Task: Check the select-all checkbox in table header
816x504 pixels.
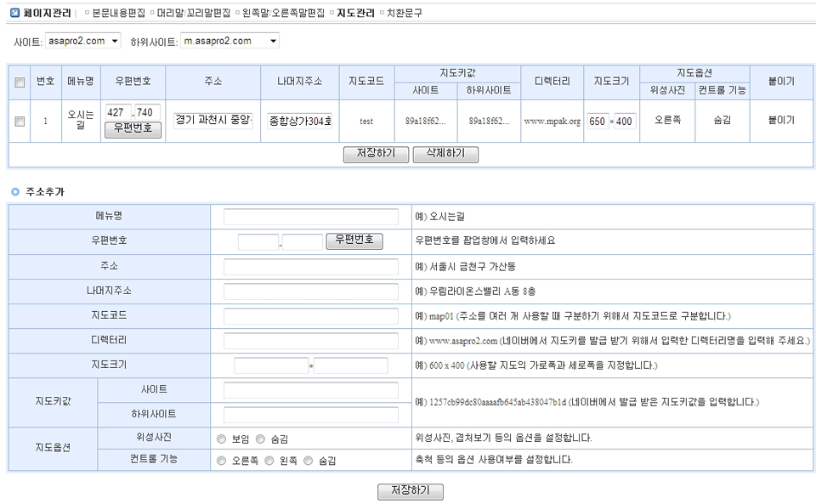Action: (20, 82)
